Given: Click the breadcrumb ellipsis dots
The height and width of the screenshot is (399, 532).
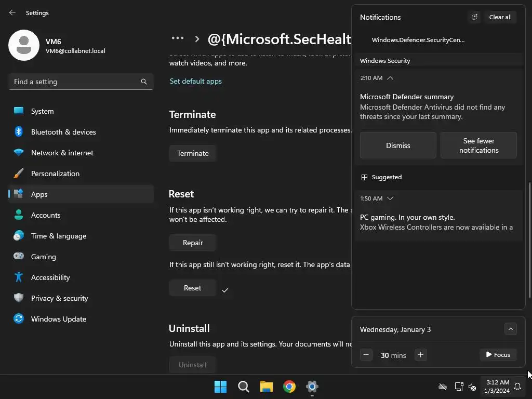Looking at the screenshot, I should pos(178,38).
